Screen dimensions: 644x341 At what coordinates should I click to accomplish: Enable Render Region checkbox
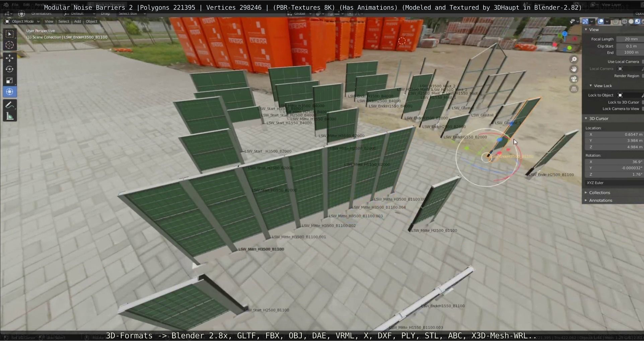[642, 76]
